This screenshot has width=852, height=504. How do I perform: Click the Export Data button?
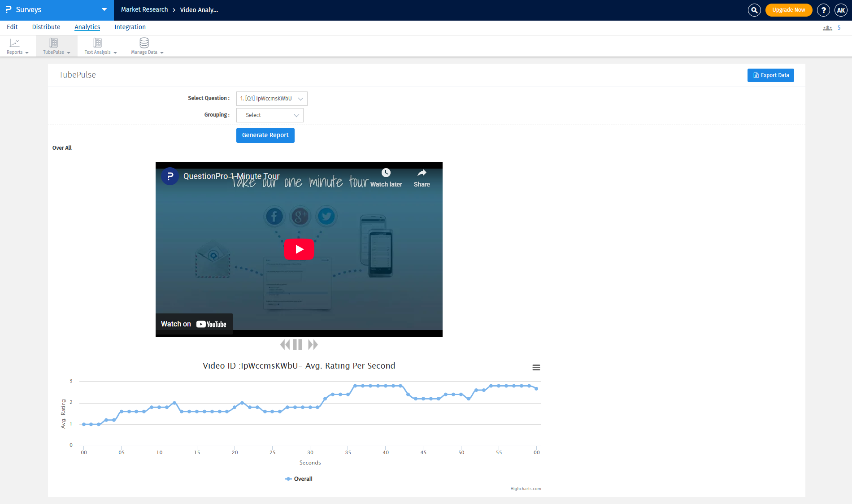770,75
